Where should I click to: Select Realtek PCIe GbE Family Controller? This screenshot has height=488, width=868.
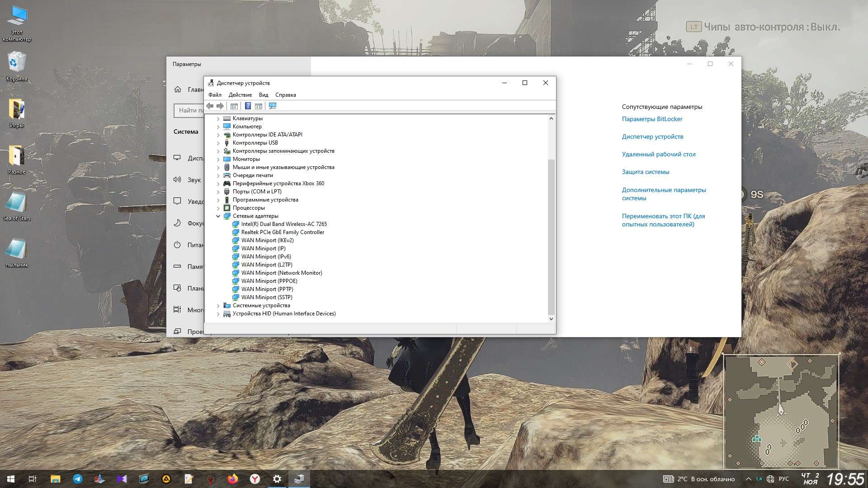[282, 232]
